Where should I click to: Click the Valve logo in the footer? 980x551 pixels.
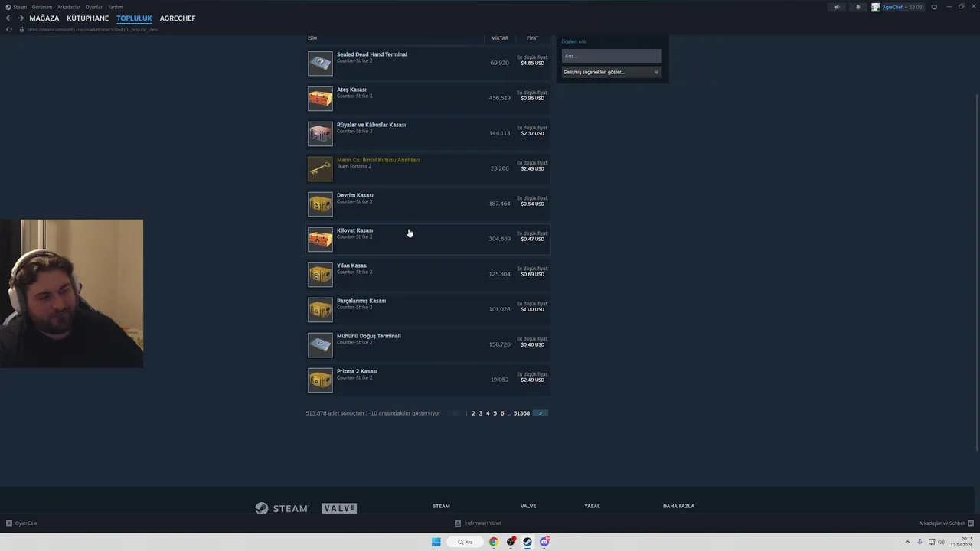click(339, 508)
